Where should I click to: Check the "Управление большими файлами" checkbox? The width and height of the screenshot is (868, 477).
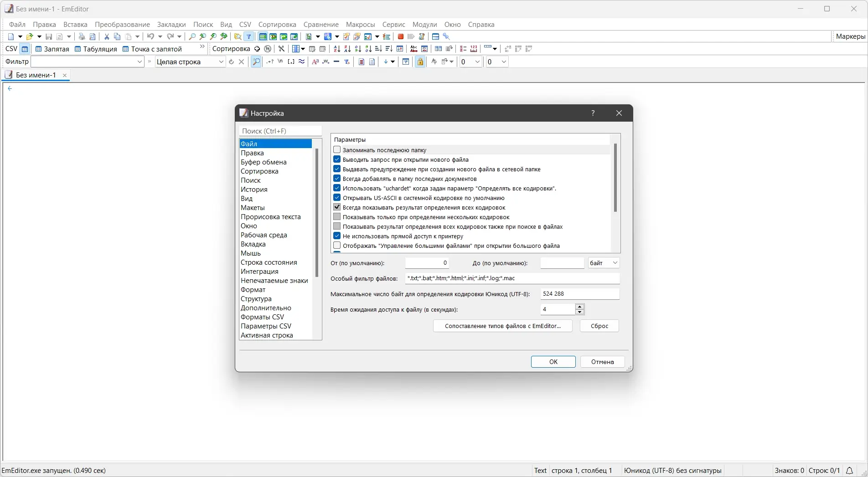coord(337,246)
